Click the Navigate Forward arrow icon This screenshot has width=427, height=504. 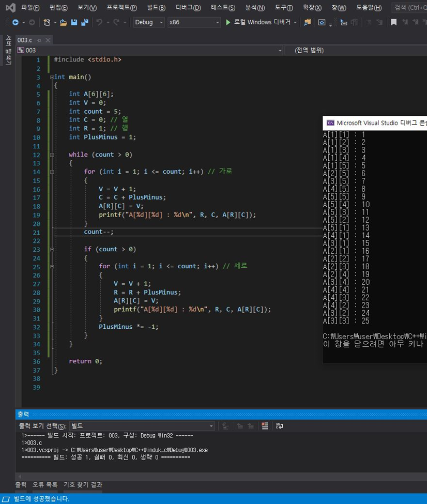pyautogui.click(x=32, y=22)
